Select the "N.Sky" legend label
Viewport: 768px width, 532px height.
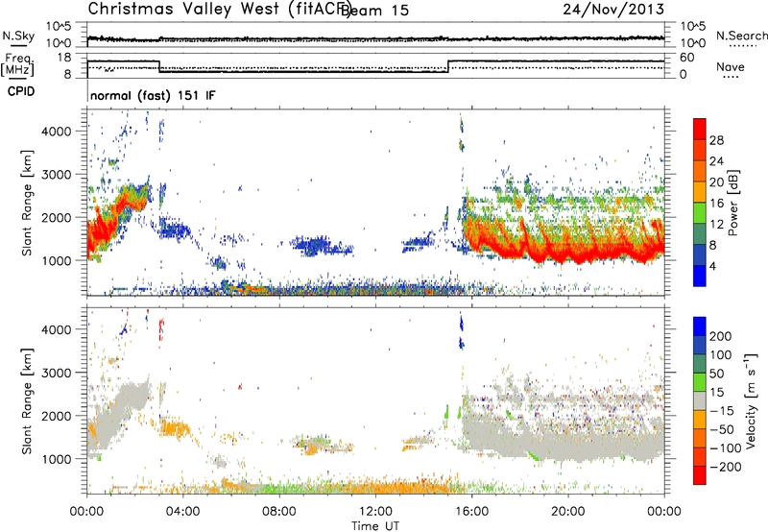(x=18, y=36)
